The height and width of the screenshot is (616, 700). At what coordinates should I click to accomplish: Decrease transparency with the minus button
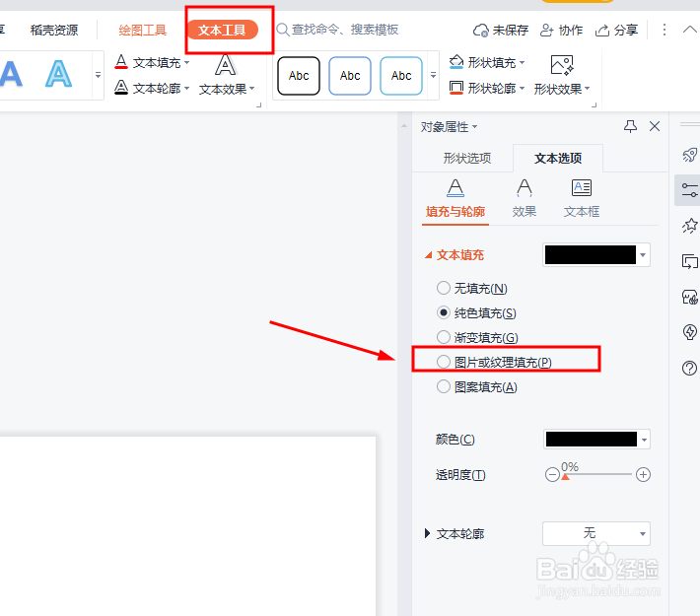[x=552, y=474]
